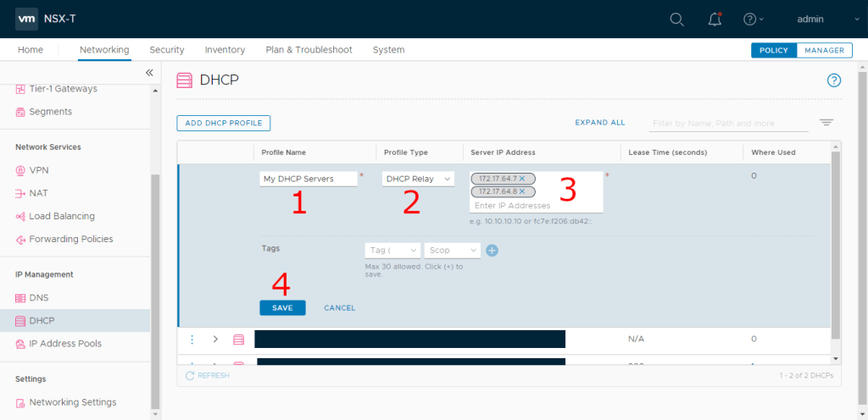Open three-dot menu on first DHCP row
Screen dimensions: 868x420
[x=192, y=339]
